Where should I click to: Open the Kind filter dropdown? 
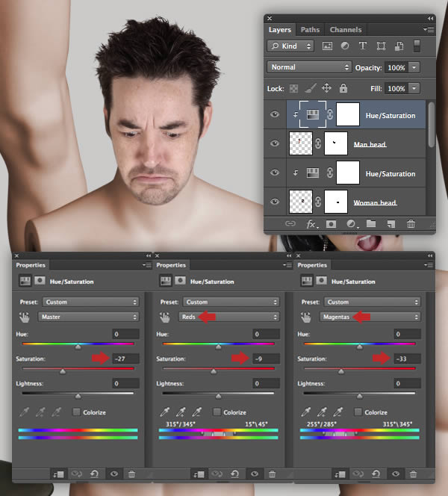(x=290, y=46)
